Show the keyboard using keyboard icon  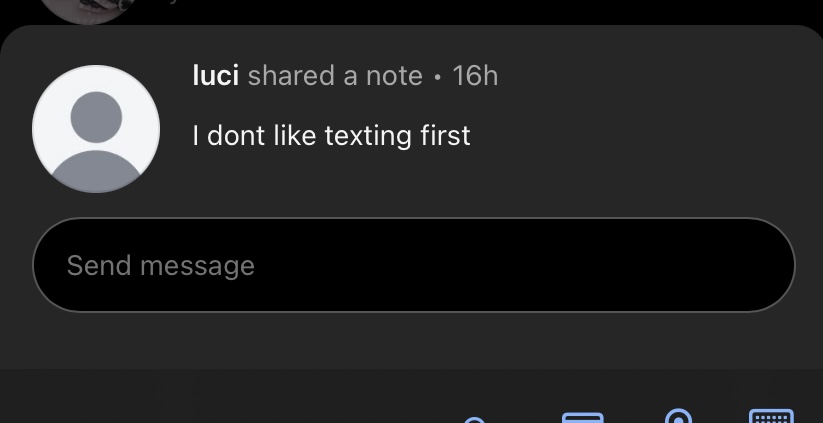click(x=771, y=416)
